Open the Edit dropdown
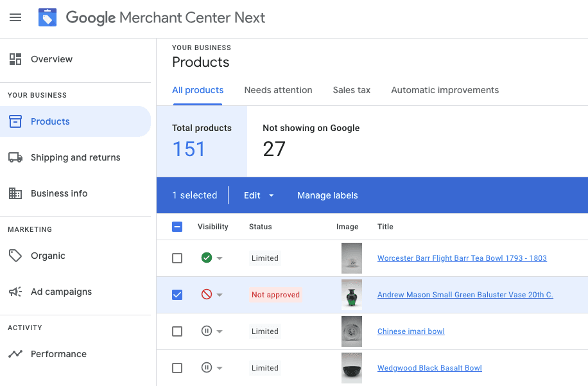Image resolution: width=588 pixels, height=386 pixels. point(257,195)
